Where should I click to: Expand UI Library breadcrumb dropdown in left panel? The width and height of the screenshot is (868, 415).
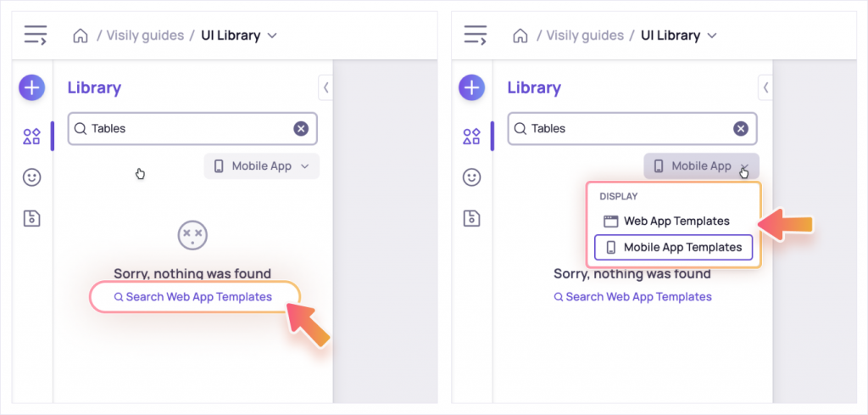click(272, 36)
